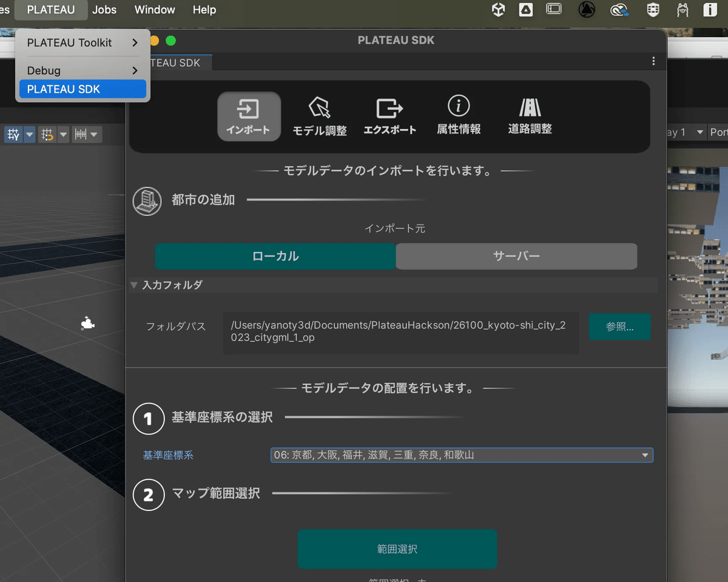
Task: Click the 範囲選択 range select button
Action: click(397, 549)
